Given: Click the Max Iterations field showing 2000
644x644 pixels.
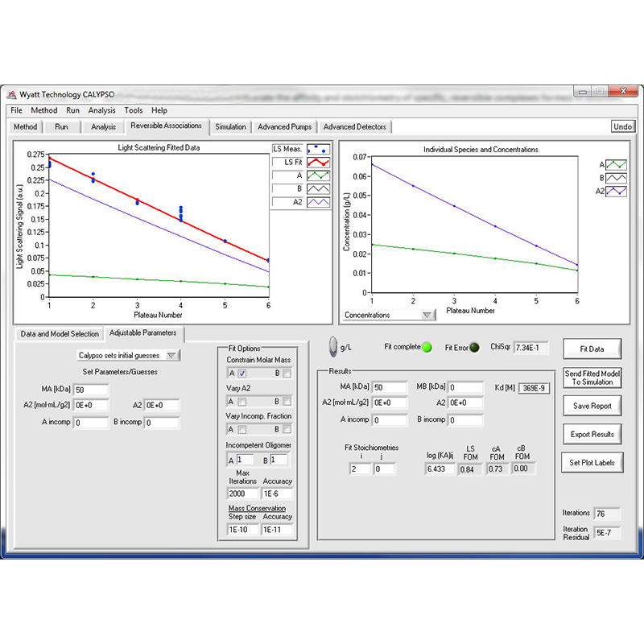Looking at the screenshot, I should coord(243,493).
